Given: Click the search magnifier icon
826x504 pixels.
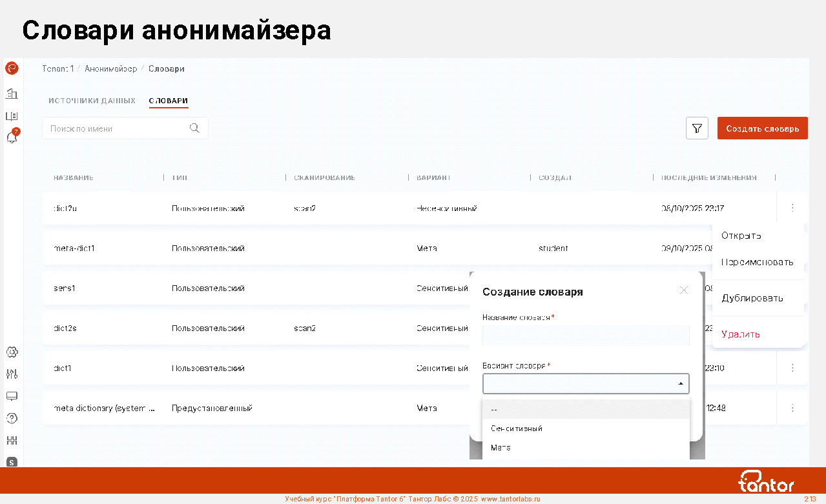Looking at the screenshot, I should [x=194, y=128].
